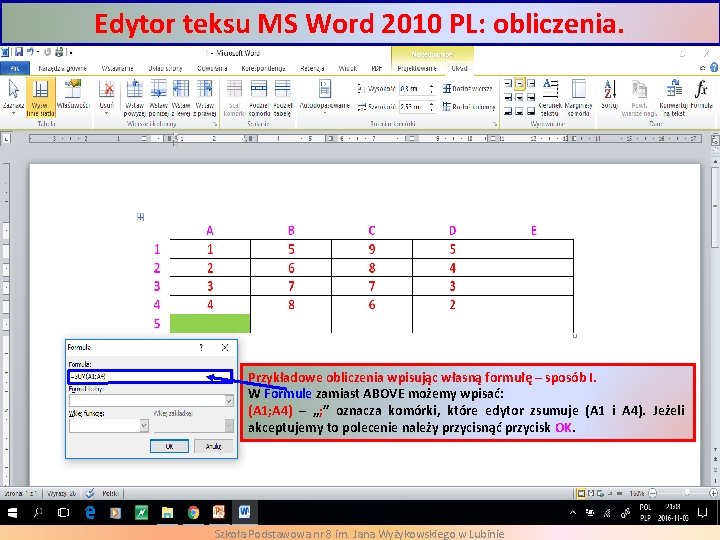Select the Sortuj A-Z sort icon
Image resolution: width=720 pixels, height=540 pixels.
click(609, 90)
